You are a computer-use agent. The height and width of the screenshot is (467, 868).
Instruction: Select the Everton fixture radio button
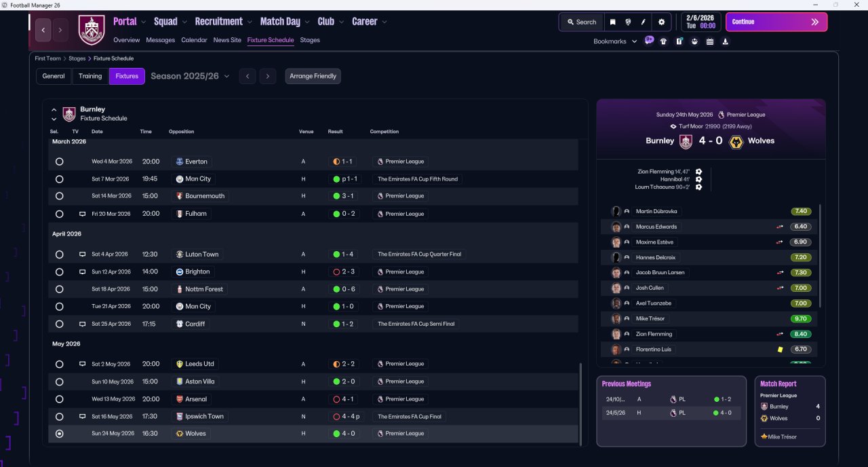59,162
